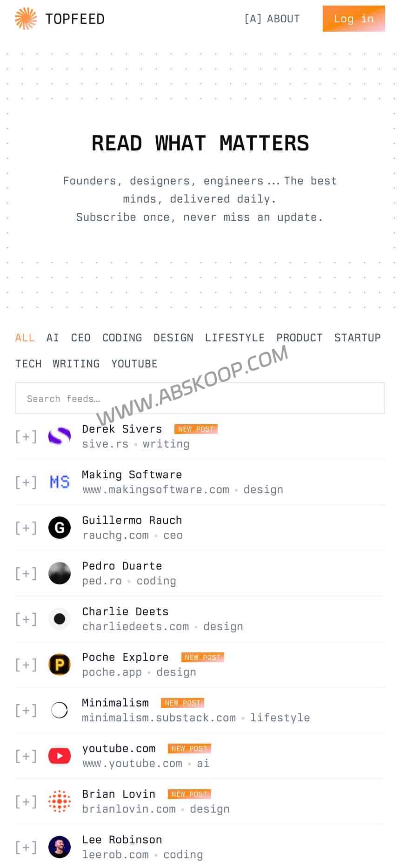This screenshot has width=400, height=868.
Task: Open the Guillermo Rauch feed title
Action: [x=132, y=520]
